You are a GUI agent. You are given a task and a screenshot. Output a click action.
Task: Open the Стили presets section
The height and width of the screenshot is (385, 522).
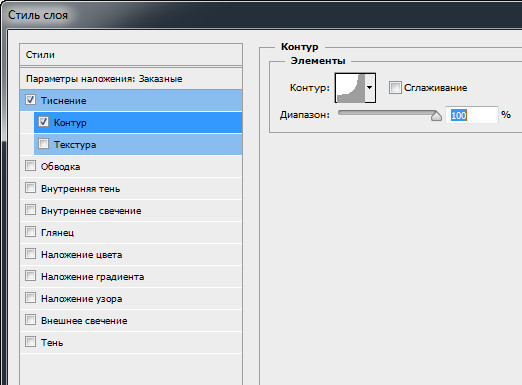click(x=131, y=55)
